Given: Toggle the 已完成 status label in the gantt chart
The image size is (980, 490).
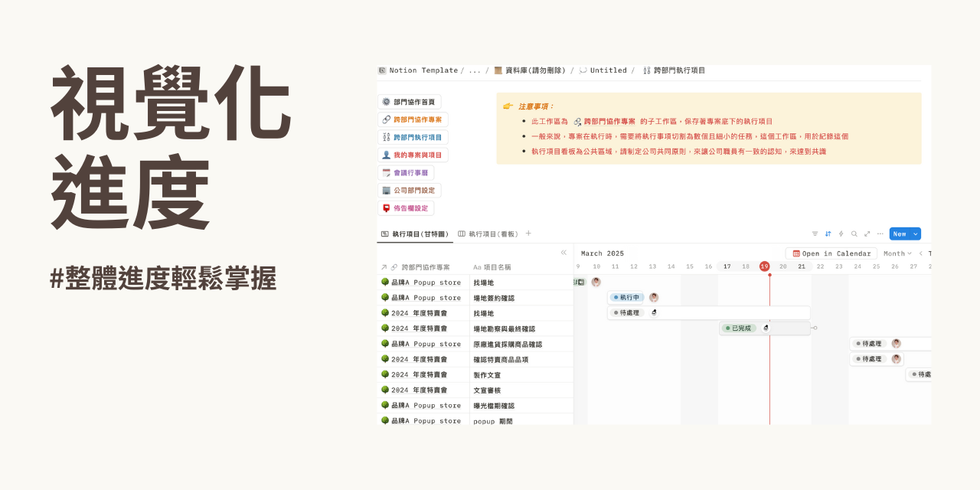Looking at the screenshot, I should click(x=737, y=328).
